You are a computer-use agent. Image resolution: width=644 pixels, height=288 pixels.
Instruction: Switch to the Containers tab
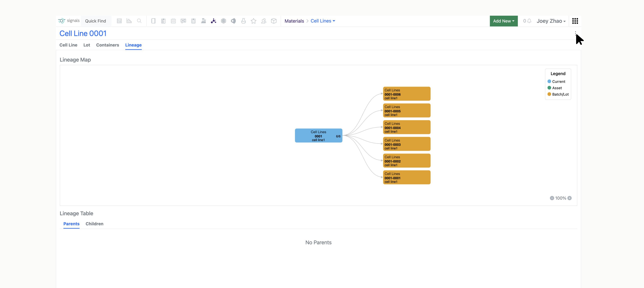pos(107,45)
